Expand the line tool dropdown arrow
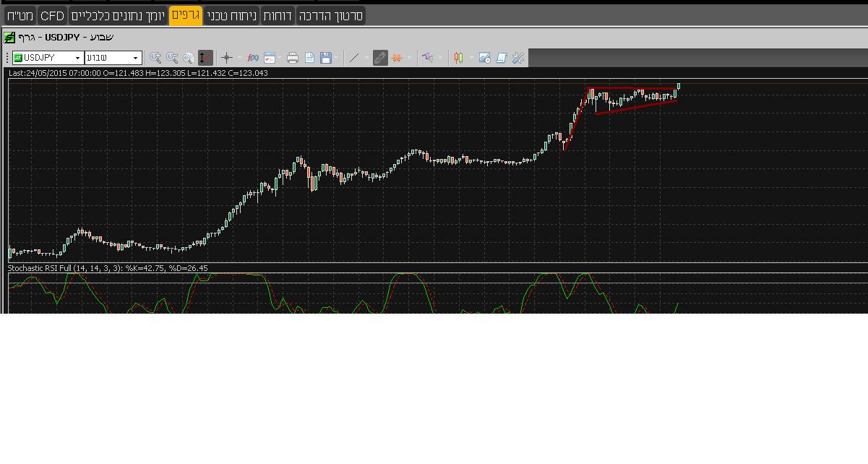 [366, 58]
